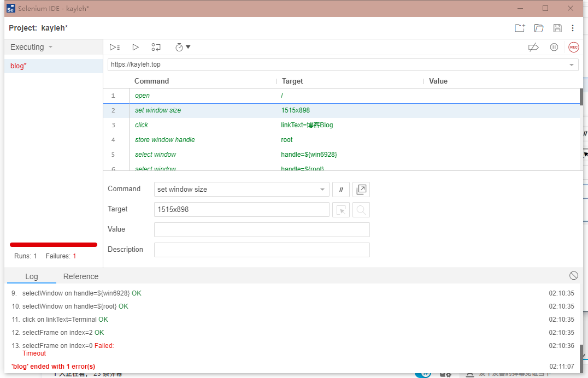This screenshot has height=378, width=588.
Task: Switch to the Log tab
Action: 32,276
